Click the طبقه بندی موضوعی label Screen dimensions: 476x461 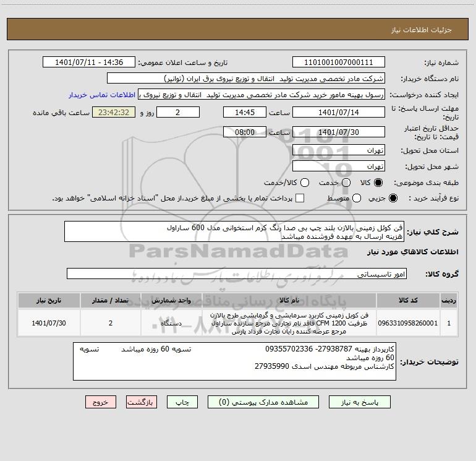coord(426,183)
